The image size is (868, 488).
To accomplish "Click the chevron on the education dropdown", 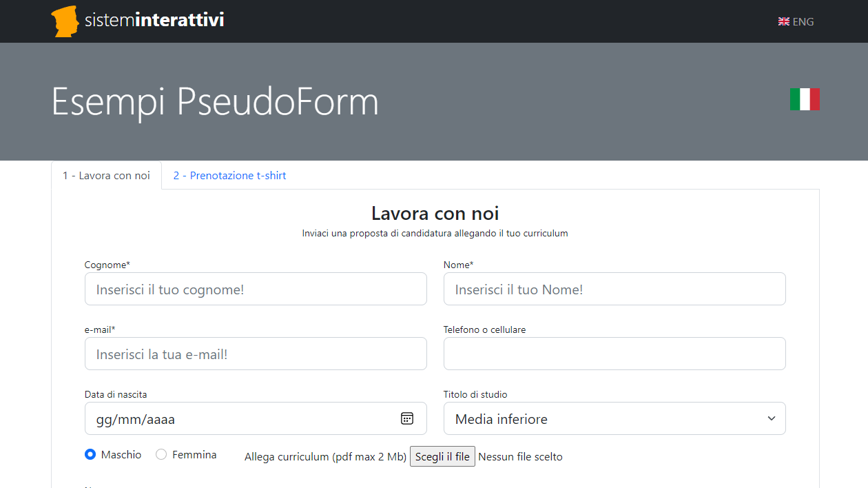I will click(x=771, y=418).
